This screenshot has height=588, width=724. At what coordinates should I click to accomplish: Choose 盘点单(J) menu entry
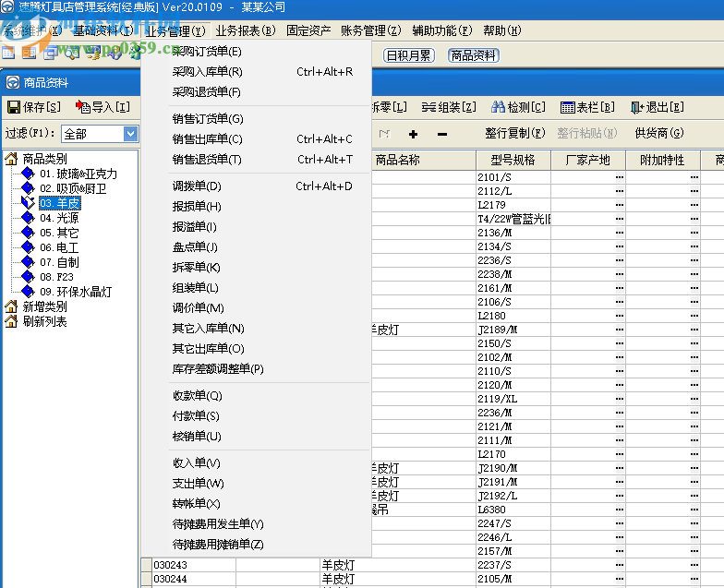[257, 247]
